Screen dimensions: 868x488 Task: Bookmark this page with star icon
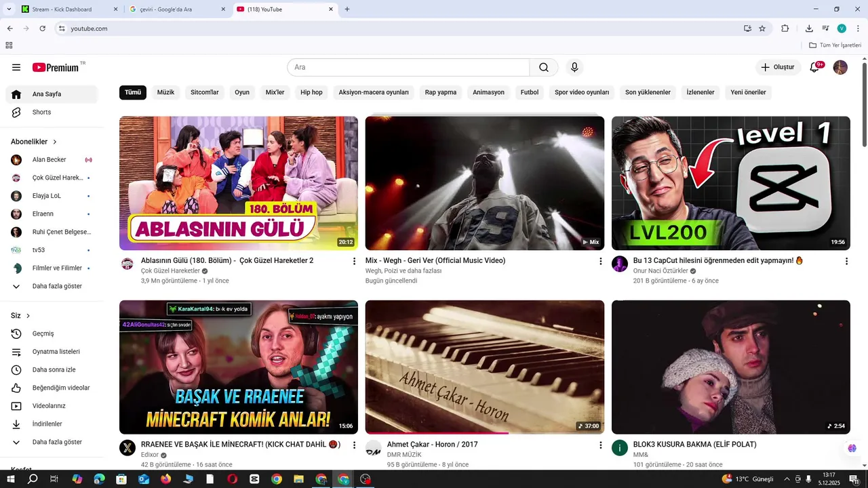coord(762,28)
